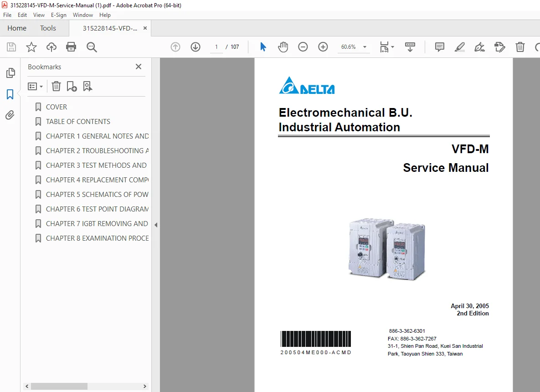
Task: Click the barcode on the cover page
Action: 316,339
